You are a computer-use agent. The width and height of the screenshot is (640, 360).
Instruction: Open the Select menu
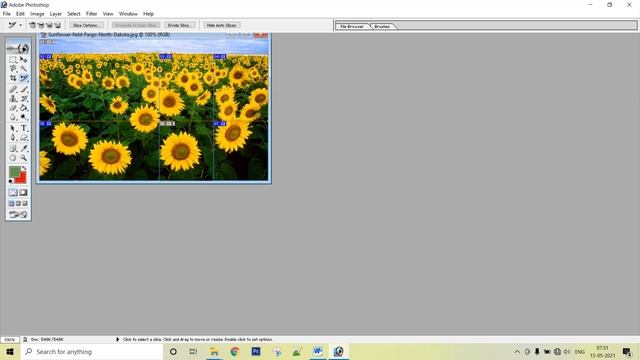[x=74, y=14]
